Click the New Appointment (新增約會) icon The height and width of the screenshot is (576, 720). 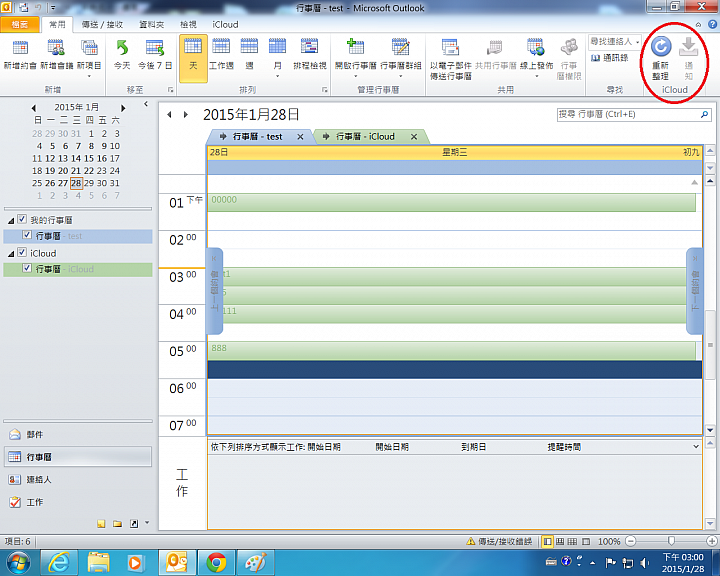pyautogui.click(x=20, y=47)
